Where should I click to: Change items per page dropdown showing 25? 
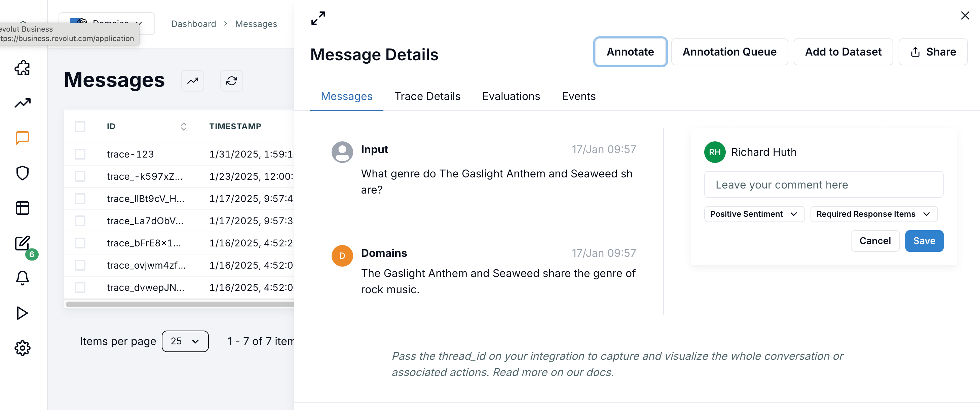[185, 341]
